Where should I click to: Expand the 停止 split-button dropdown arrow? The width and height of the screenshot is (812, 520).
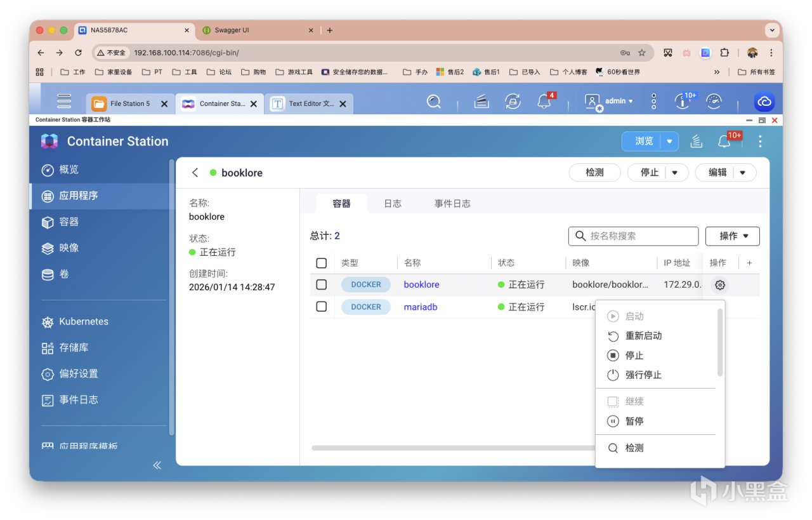coord(676,173)
